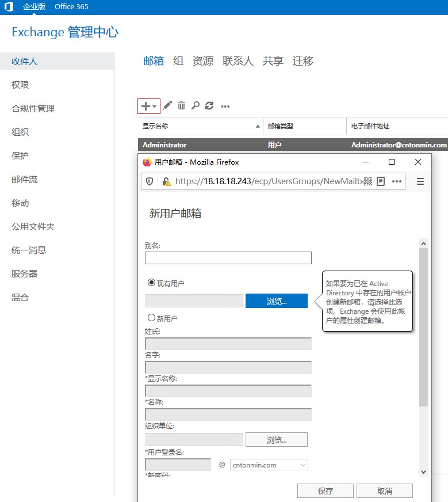The width and height of the screenshot is (448, 502).
Task: Switch to the 组 tab
Action: [x=178, y=60]
